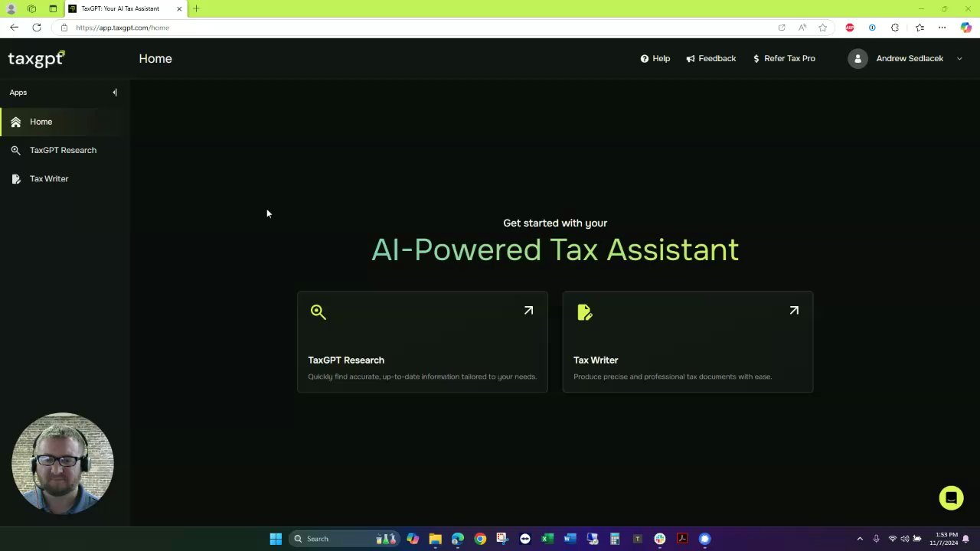Viewport: 980px width, 551px height.
Task: Open Word from the taskbar
Action: pyautogui.click(x=570, y=539)
